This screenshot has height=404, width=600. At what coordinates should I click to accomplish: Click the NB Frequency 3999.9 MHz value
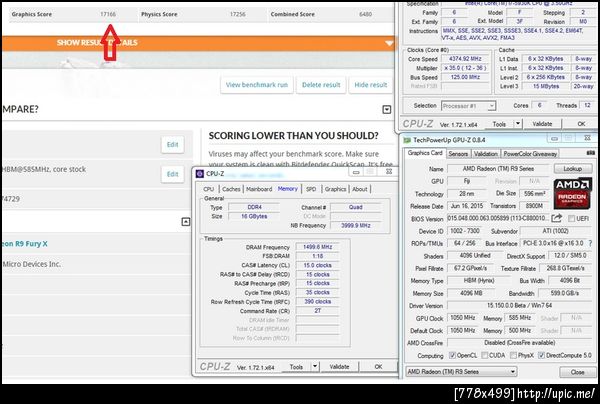pyautogui.click(x=355, y=225)
